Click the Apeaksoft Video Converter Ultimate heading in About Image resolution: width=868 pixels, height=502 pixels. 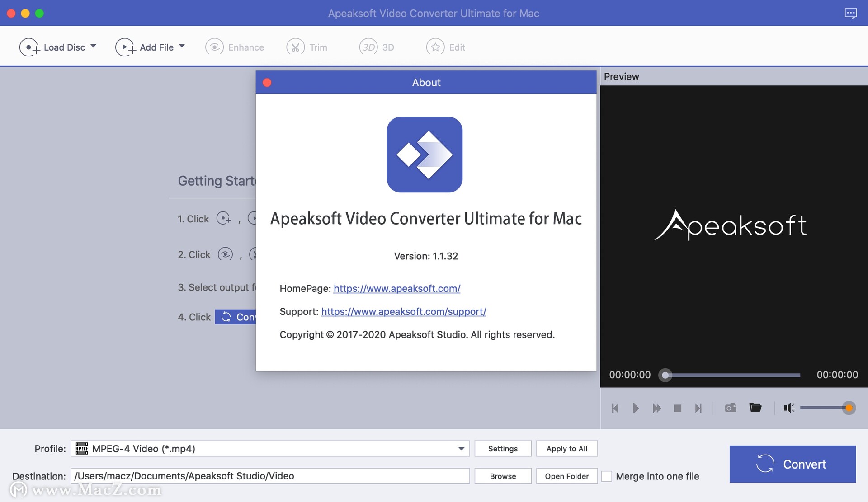(426, 219)
